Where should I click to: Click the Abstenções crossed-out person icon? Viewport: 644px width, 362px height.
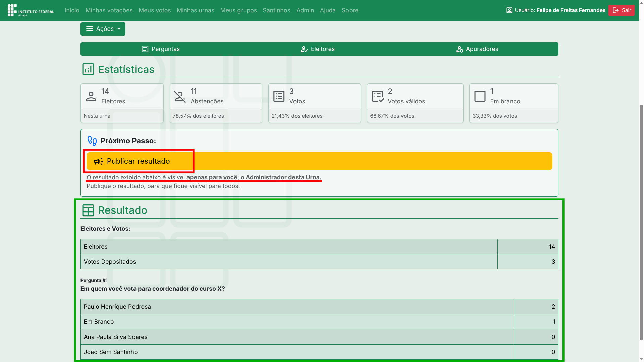(x=180, y=97)
